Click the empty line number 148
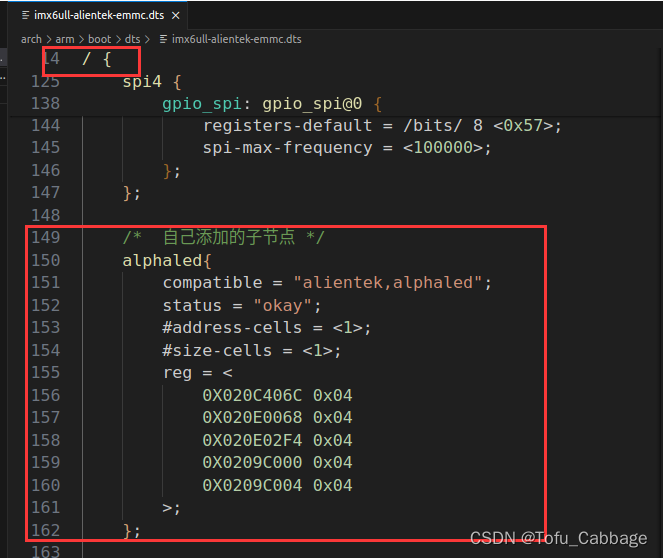The image size is (663, 558). point(46,216)
